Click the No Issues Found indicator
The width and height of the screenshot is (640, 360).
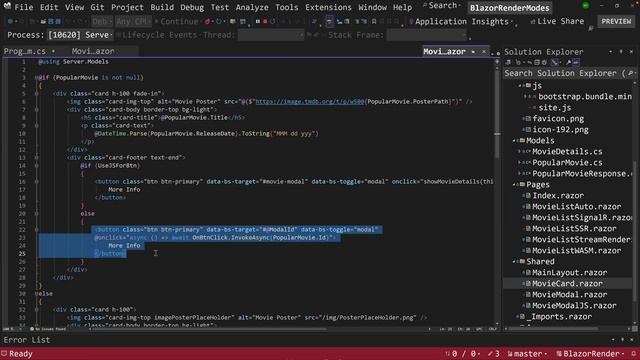click(48, 329)
